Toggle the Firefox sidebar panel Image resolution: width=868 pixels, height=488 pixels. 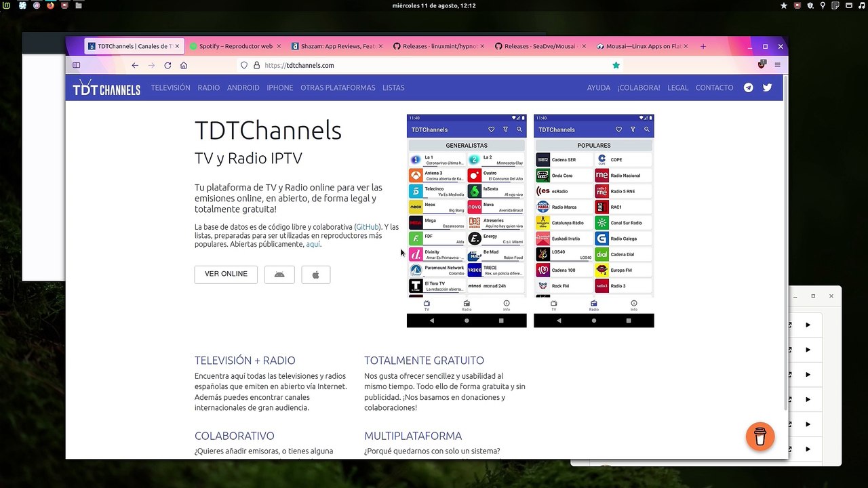coord(77,65)
